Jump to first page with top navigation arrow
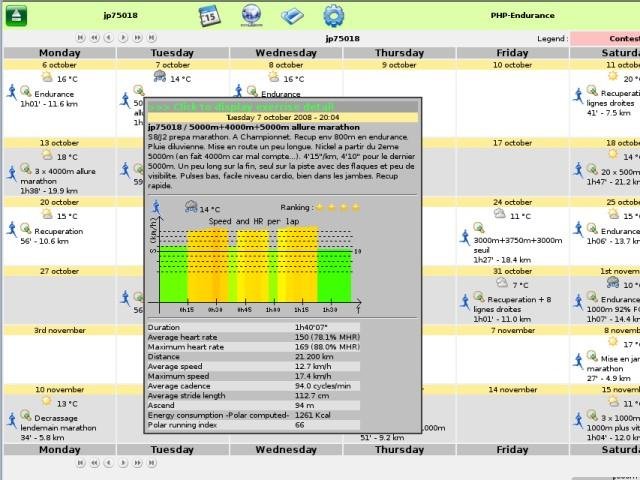The width and height of the screenshot is (640, 480). coord(81,38)
